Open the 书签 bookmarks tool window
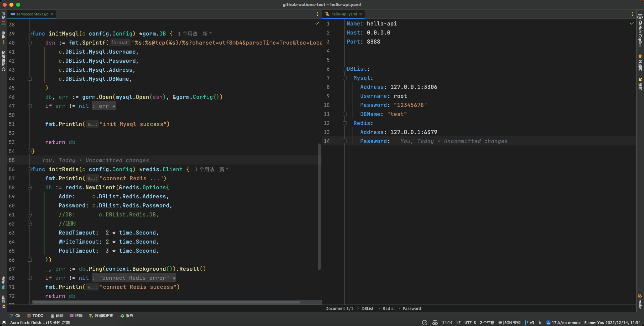Image resolution: width=644 pixels, height=326 pixels. [x=3, y=282]
